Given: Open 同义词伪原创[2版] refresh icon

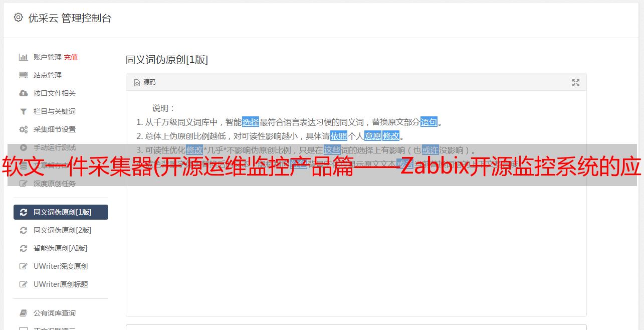Looking at the screenshot, I should click(x=23, y=230).
